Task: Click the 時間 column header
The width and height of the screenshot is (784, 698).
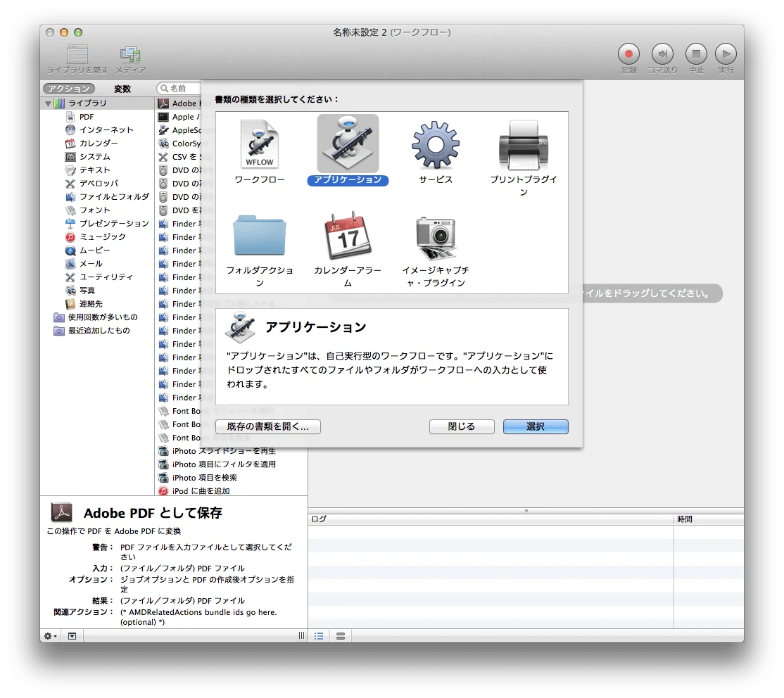Action: pos(709,519)
